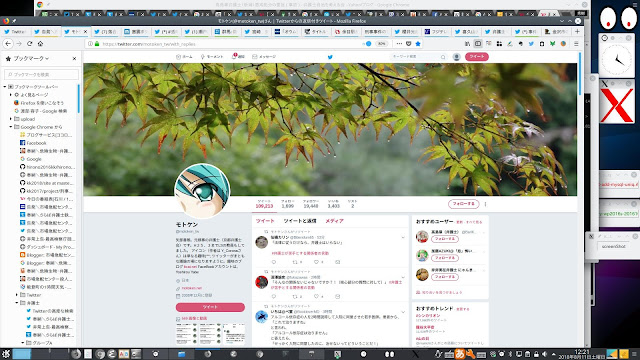Switch to the フジテレ tab in Firefox
Image resolution: width=640 pixels, height=360 pixels.
click(436, 31)
